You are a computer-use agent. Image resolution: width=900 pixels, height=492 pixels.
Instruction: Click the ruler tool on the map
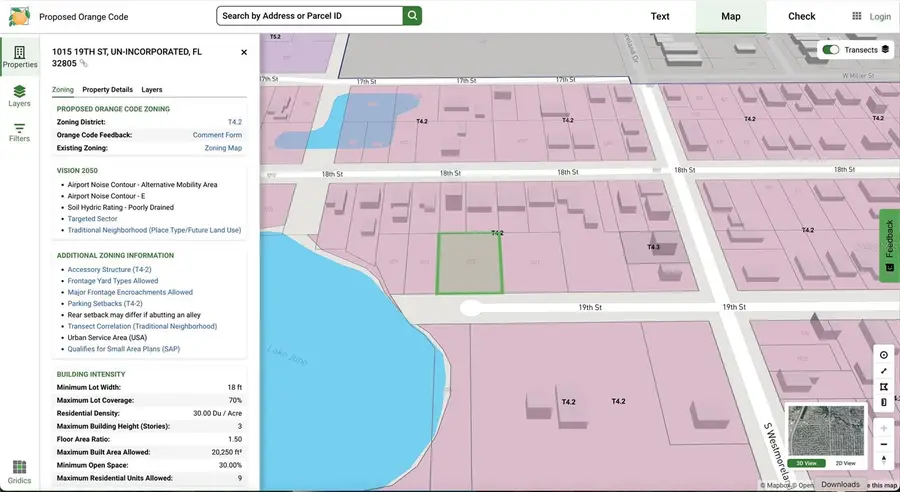click(x=883, y=402)
